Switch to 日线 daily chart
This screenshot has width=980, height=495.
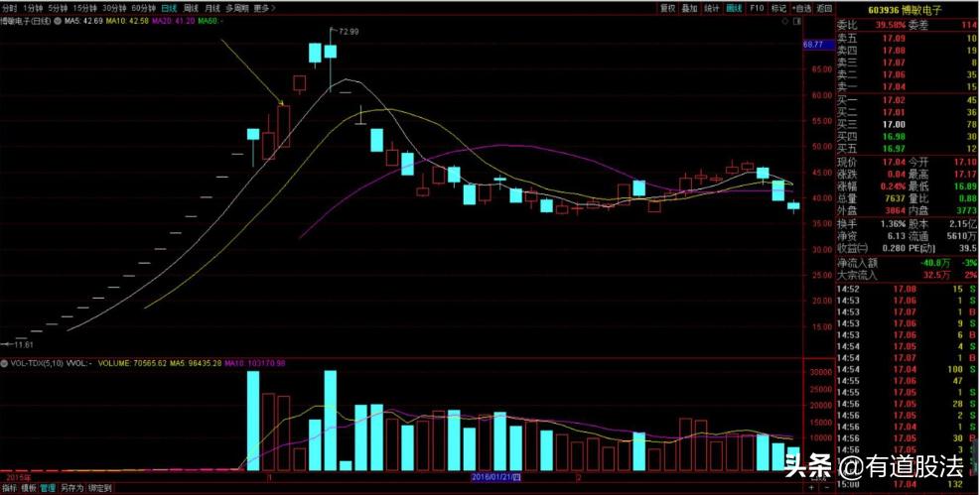point(169,8)
